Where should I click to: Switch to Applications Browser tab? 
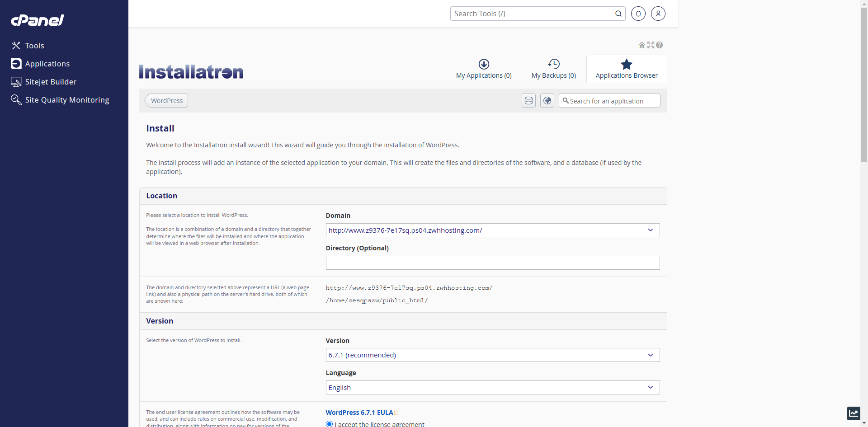(627, 69)
